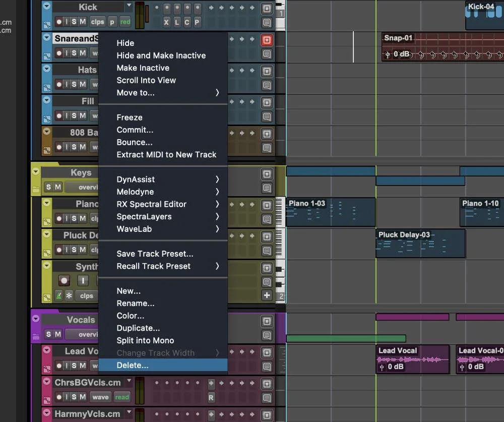Screen dimensions: 504x422
Task: Click the plus icon on the Synth track
Action: [267, 295]
